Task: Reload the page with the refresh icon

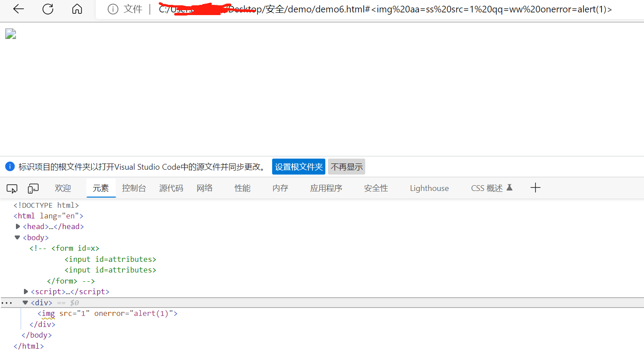Action: click(48, 9)
